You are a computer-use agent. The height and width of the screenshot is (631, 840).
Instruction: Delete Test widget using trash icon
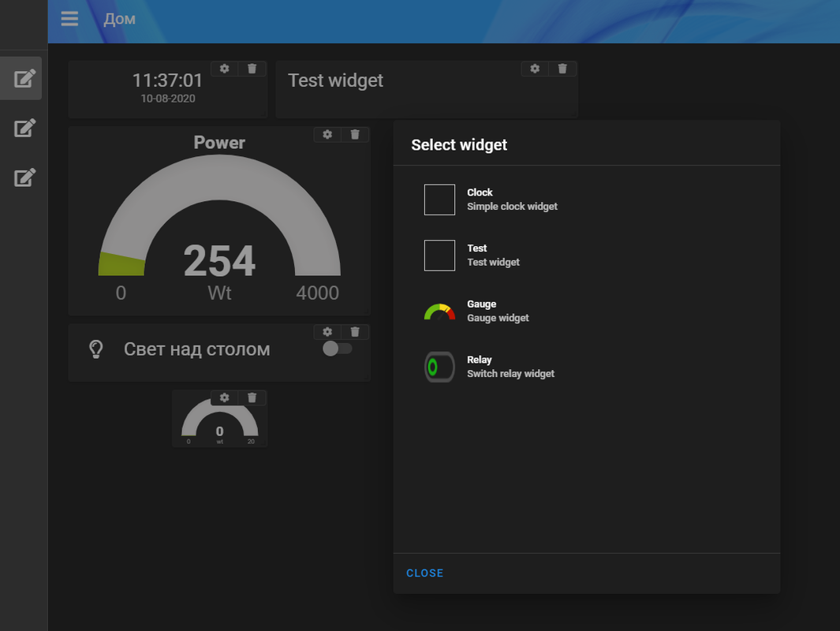pos(562,69)
